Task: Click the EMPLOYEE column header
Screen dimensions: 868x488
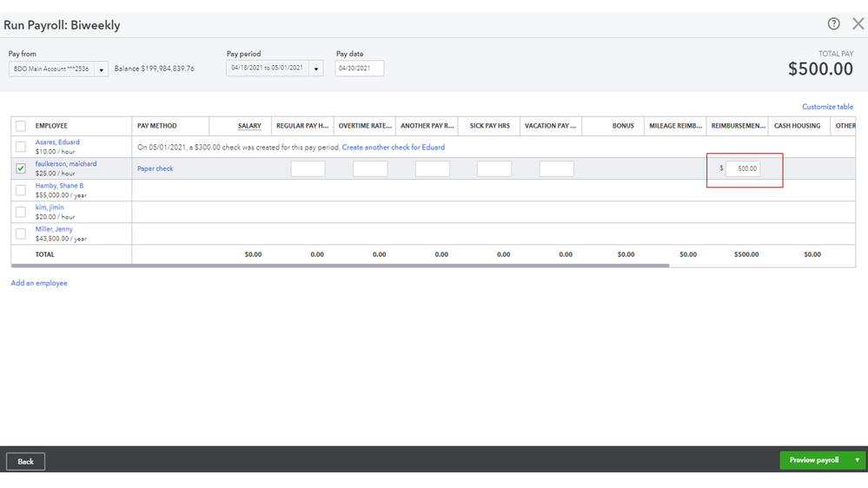Action: point(51,126)
